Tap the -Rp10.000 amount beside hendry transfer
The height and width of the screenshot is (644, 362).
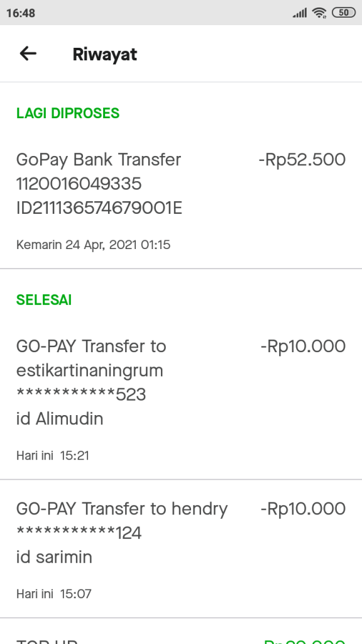tap(304, 509)
